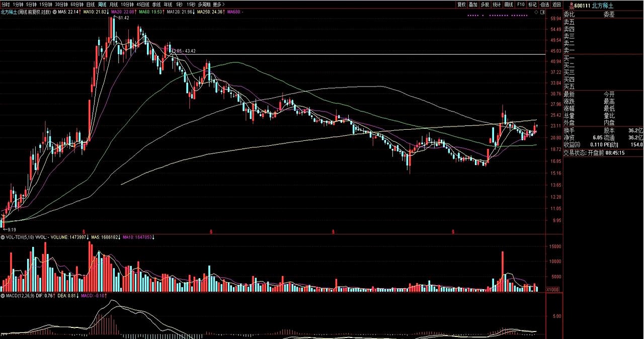Open the 多周期 multi-period view
This screenshot has width=644, height=339.
pyautogui.click(x=204, y=4)
